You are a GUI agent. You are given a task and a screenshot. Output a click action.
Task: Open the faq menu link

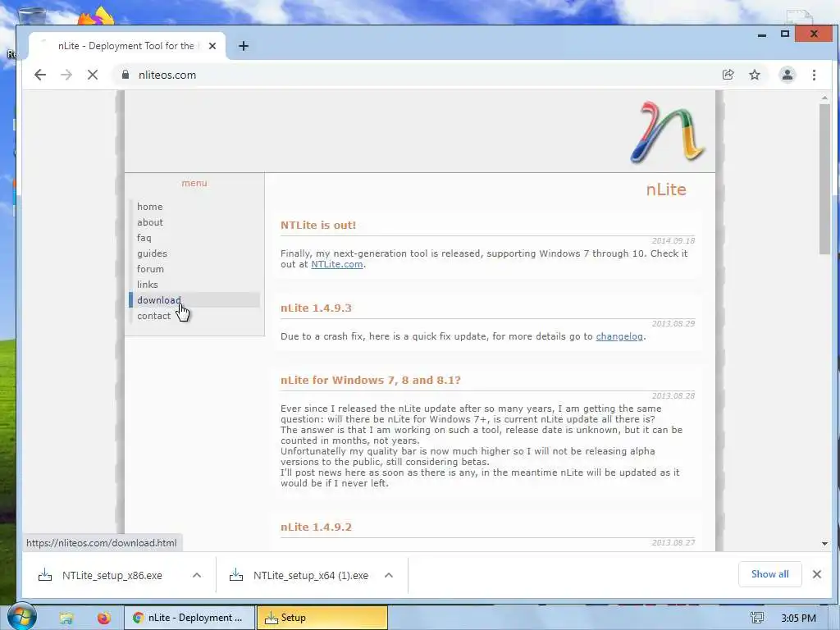click(144, 238)
